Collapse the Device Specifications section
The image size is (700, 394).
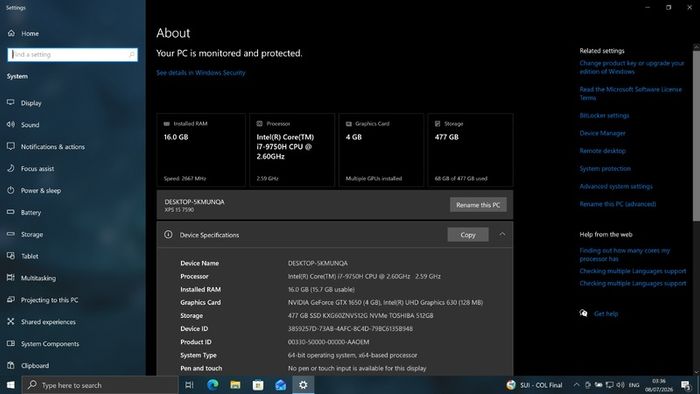pos(502,234)
